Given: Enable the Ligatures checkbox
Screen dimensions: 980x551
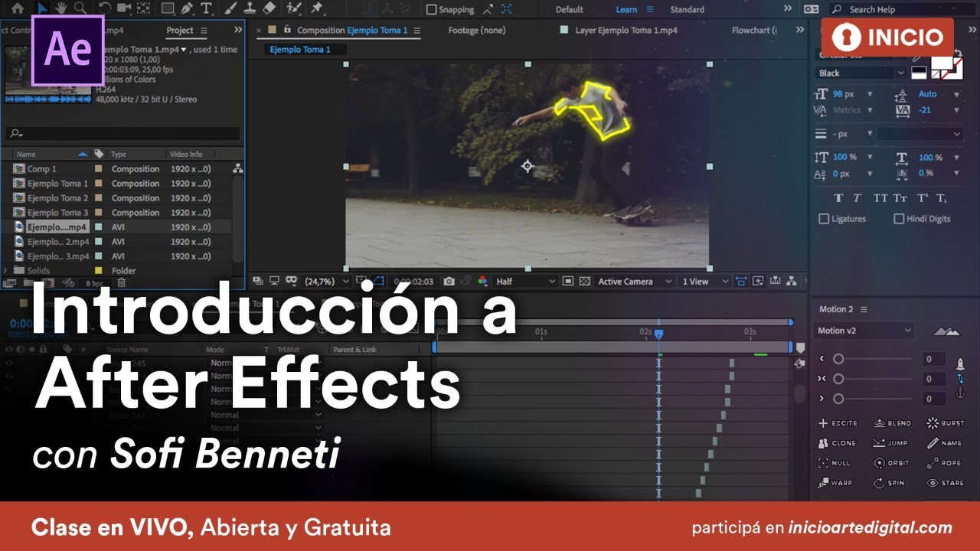Looking at the screenshot, I should [x=824, y=219].
